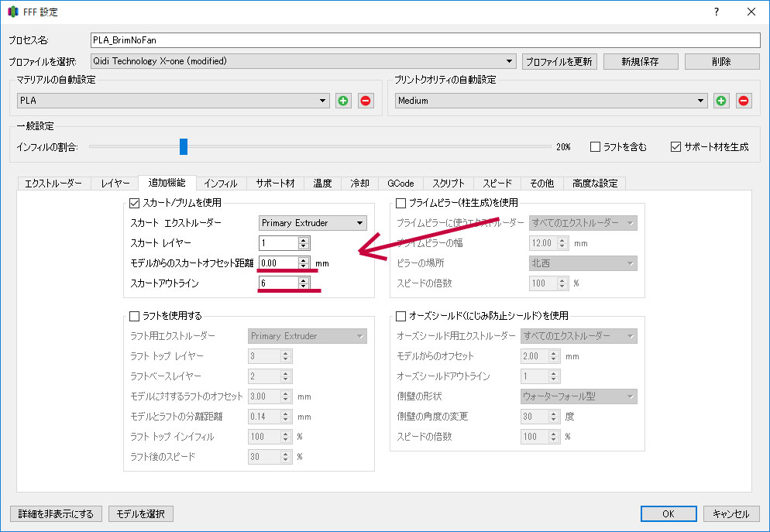This screenshot has height=532, width=770.
Task: Click the infill percentage slider handle
Action: tap(184, 146)
